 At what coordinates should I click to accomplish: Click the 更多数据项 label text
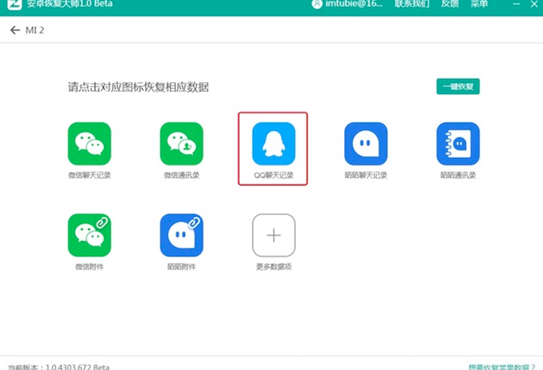[x=274, y=267]
